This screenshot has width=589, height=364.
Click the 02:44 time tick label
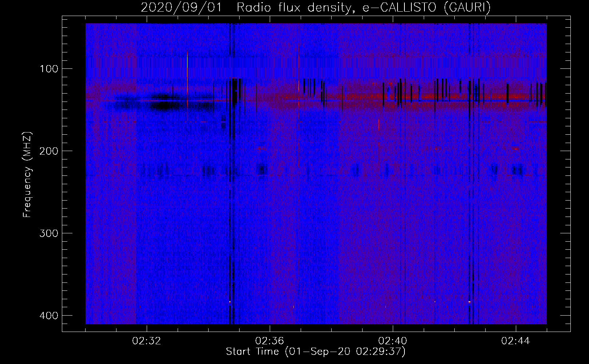[516, 341]
